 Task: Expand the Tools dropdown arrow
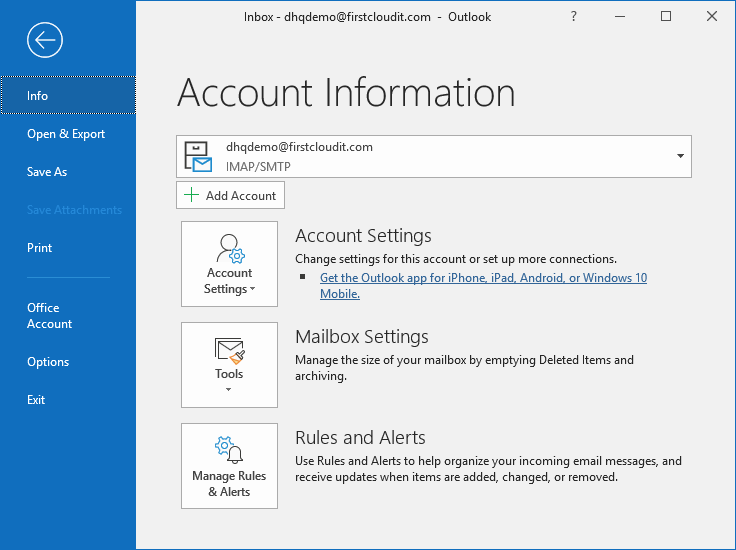[x=229, y=390]
